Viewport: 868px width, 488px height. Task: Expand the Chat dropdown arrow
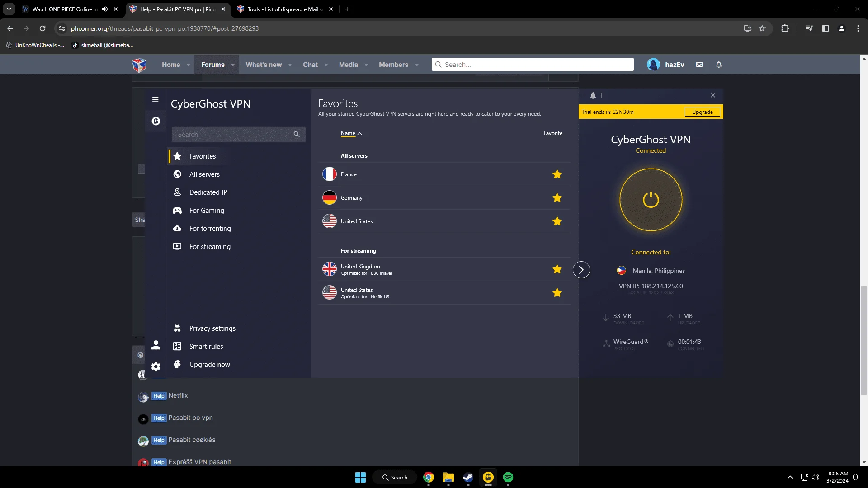pyautogui.click(x=326, y=65)
